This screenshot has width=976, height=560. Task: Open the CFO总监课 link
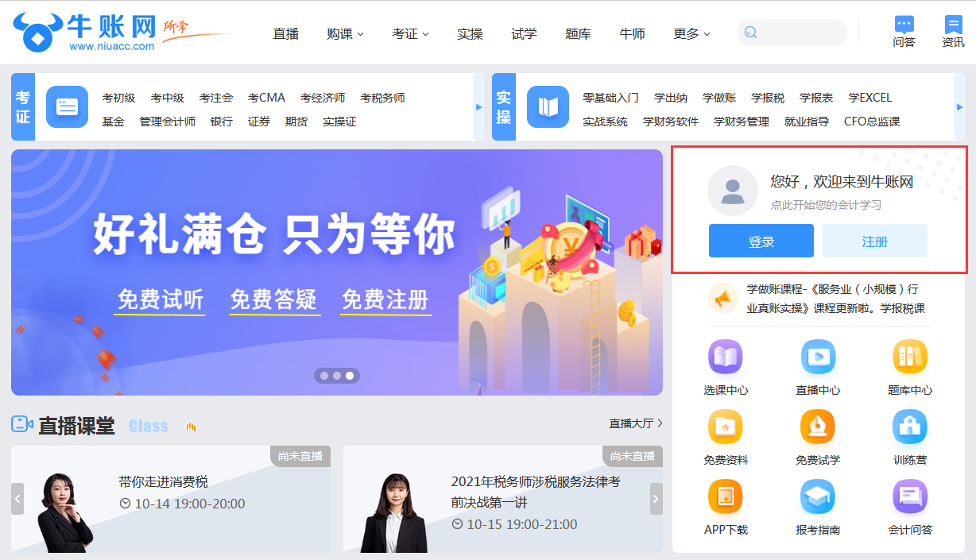(872, 122)
